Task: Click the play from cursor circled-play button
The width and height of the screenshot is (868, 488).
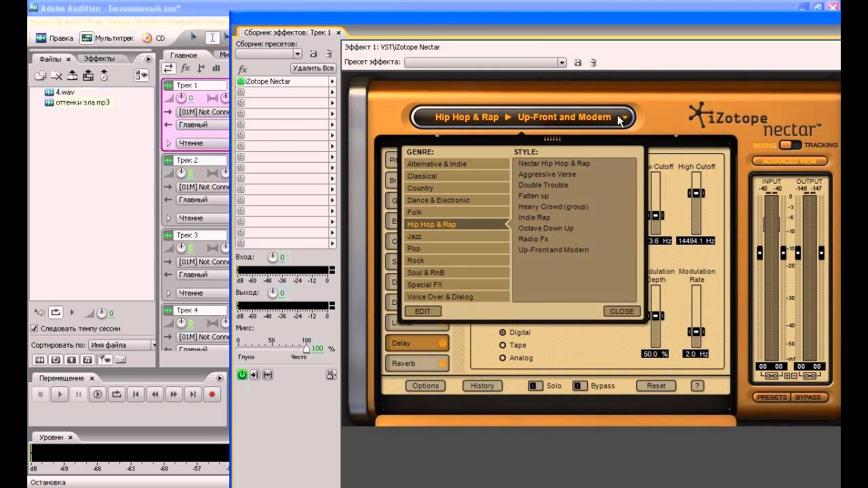Action: pos(98,394)
